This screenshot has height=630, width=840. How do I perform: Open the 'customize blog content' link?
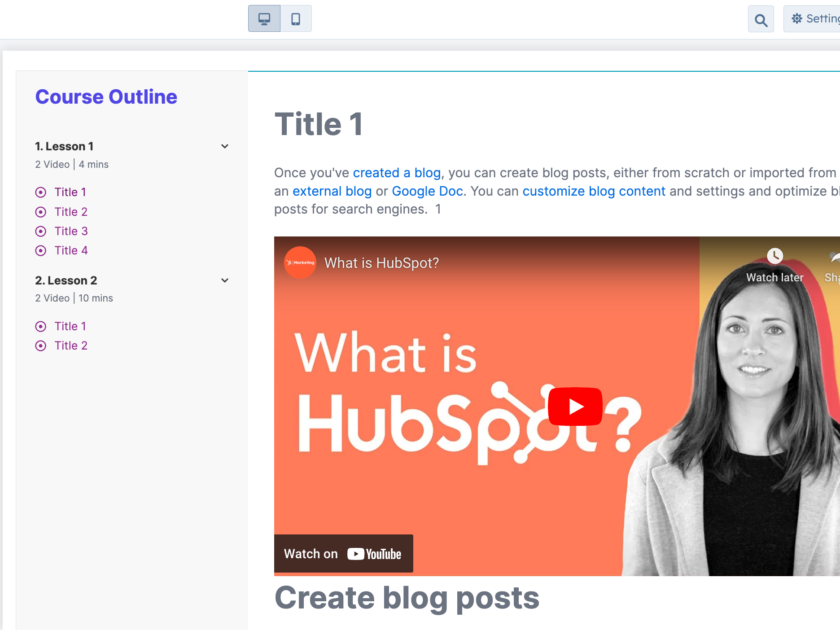594,191
